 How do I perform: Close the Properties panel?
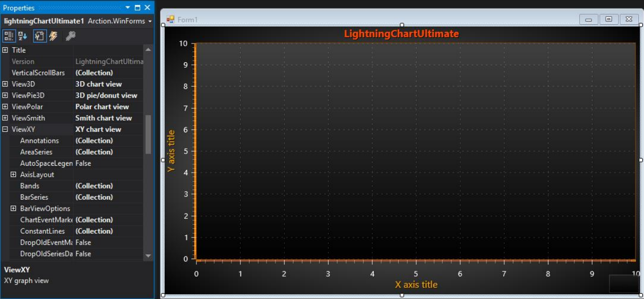tap(147, 8)
